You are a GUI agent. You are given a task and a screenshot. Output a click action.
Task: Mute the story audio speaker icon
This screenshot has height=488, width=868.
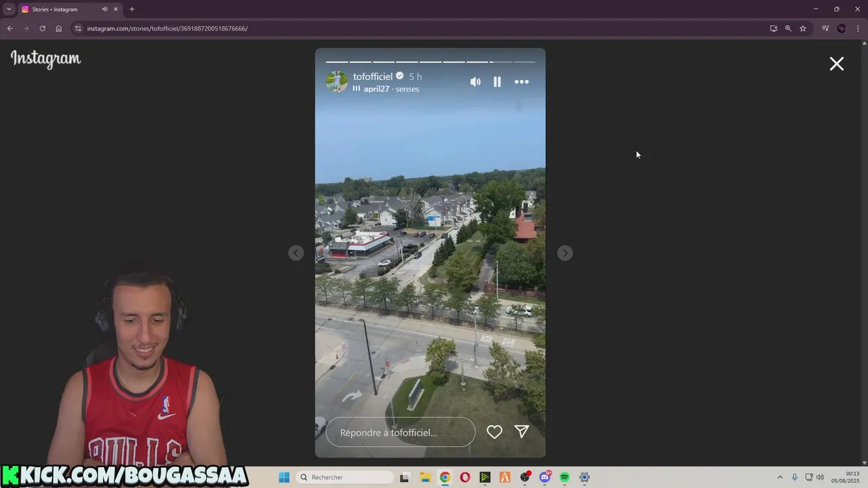[x=475, y=81]
